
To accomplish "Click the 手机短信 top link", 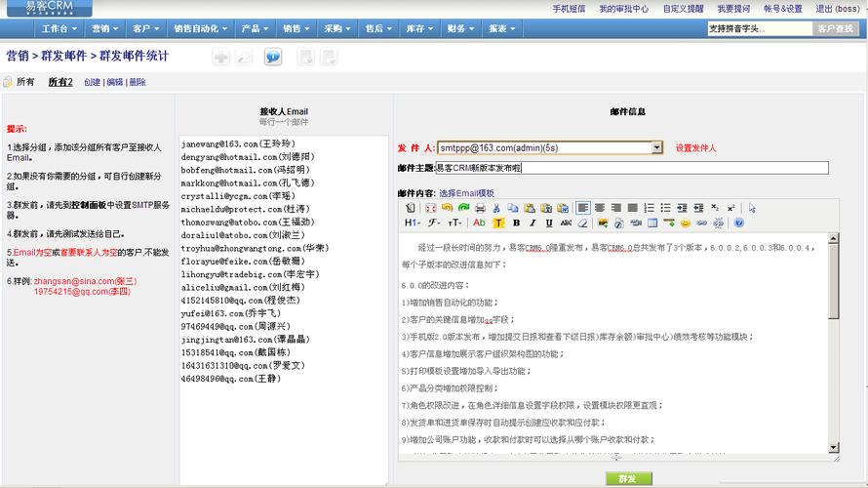I will pos(569,9).
